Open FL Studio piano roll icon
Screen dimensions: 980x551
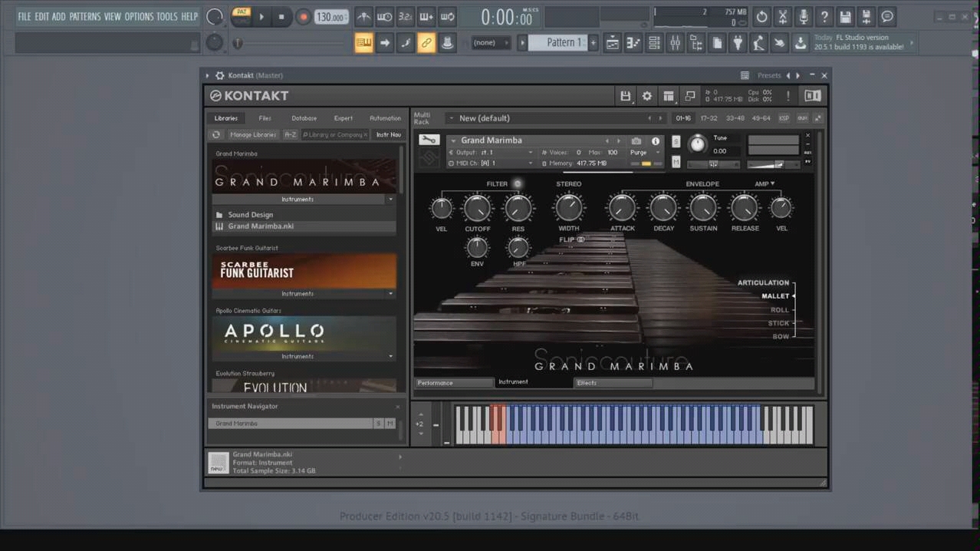coord(633,43)
